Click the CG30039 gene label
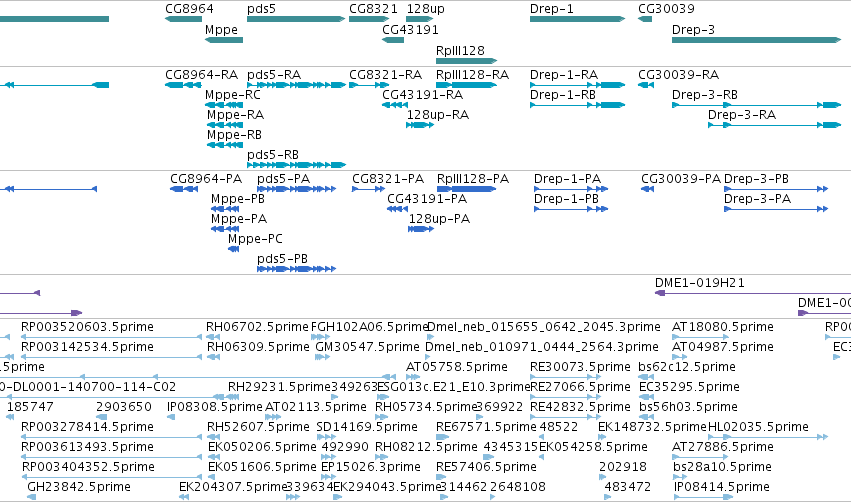This screenshot has height=502, width=851. 666,9
